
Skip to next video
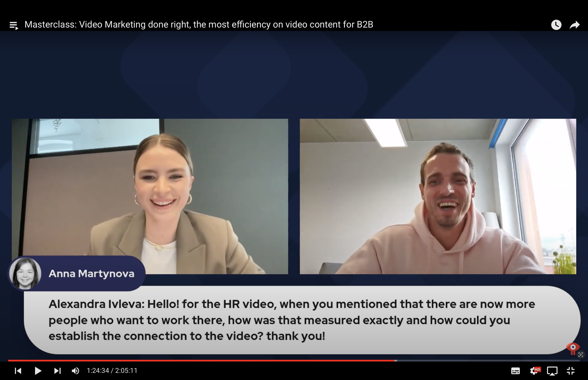click(x=58, y=371)
